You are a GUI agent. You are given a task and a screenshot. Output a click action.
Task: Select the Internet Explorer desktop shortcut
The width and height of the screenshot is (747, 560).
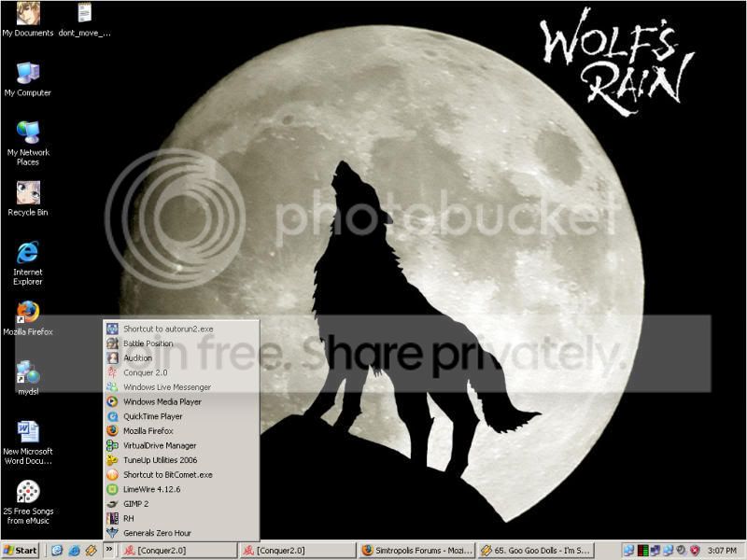point(28,263)
